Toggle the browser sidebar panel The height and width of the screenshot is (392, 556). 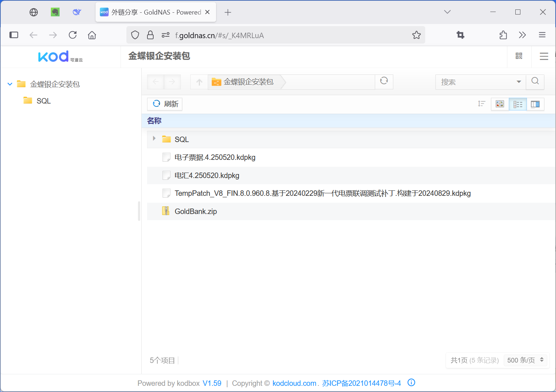(14, 35)
